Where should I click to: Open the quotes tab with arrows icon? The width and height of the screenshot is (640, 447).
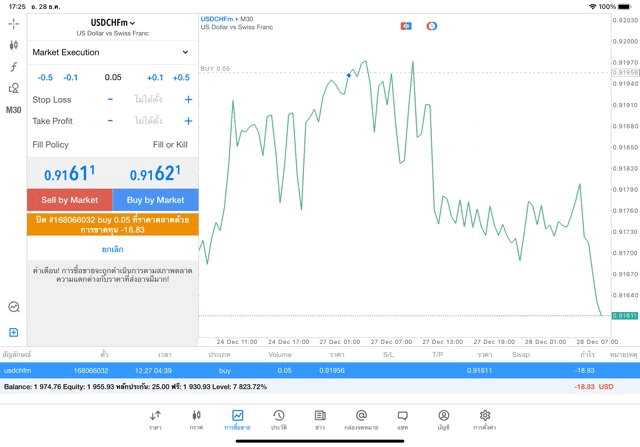[x=155, y=420]
